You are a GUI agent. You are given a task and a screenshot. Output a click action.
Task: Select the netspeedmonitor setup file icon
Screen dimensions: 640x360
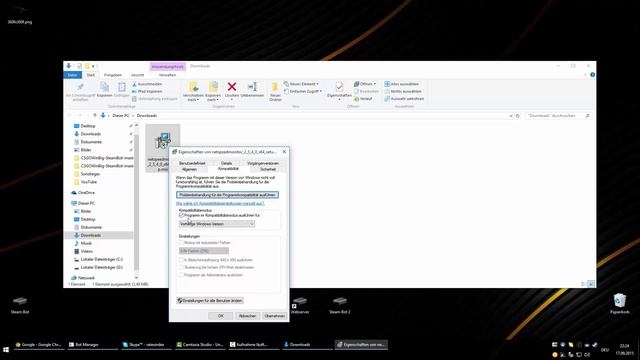(x=163, y=141)
